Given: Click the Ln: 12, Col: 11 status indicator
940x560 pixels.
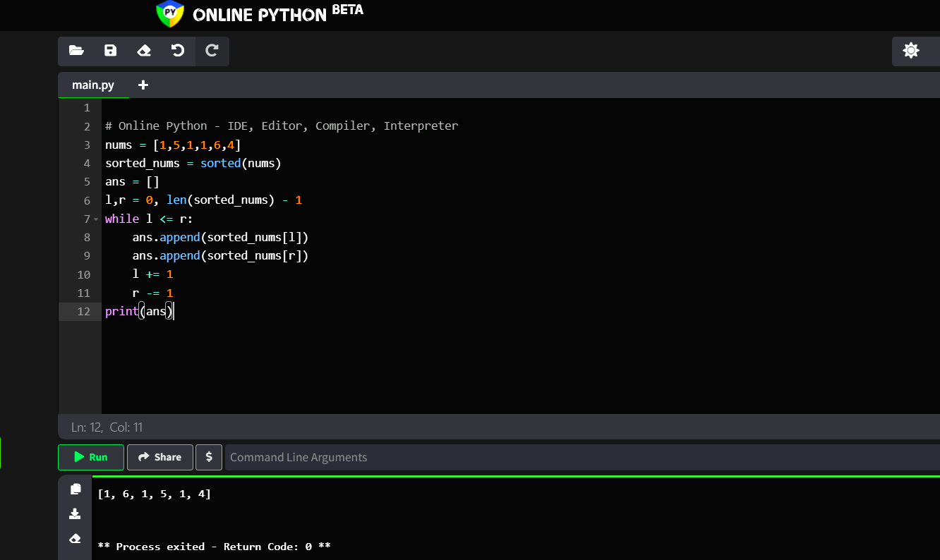Looking at the screenshot, I should pyautogui.click(x=107, y=427).
